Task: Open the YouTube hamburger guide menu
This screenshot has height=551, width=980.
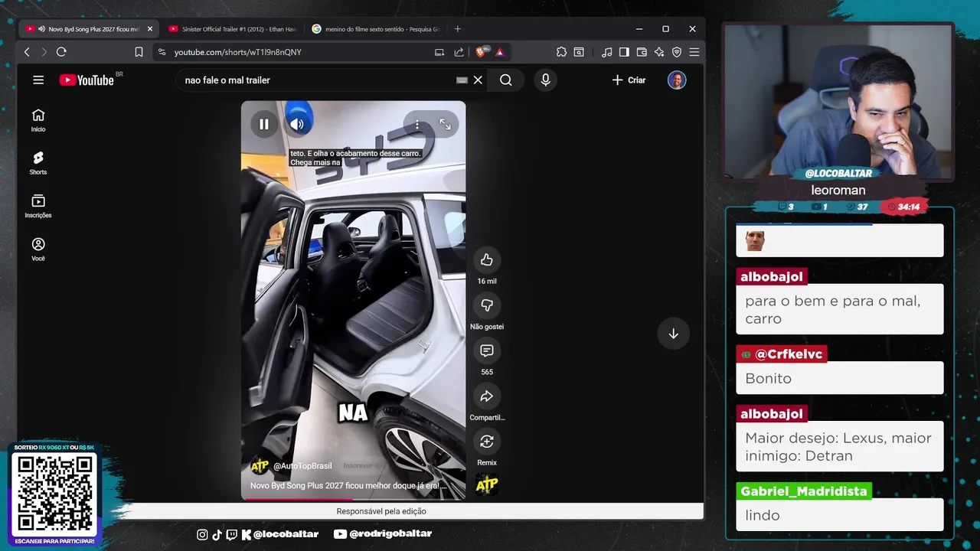Action: tap(38, 80)
